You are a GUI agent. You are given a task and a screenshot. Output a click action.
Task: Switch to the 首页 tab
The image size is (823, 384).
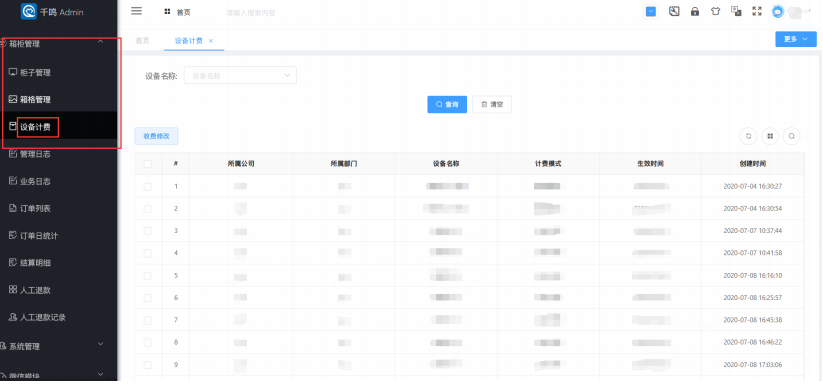tap(142, 40)
